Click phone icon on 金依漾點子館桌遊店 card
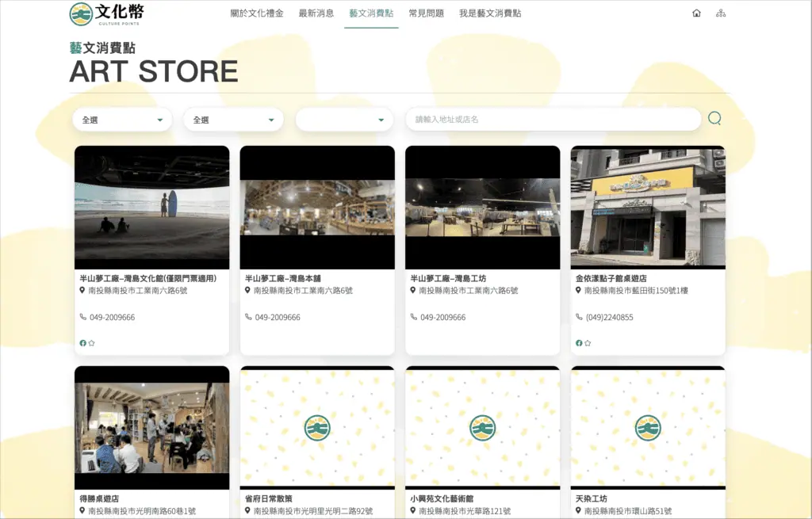 pos(579,317)
